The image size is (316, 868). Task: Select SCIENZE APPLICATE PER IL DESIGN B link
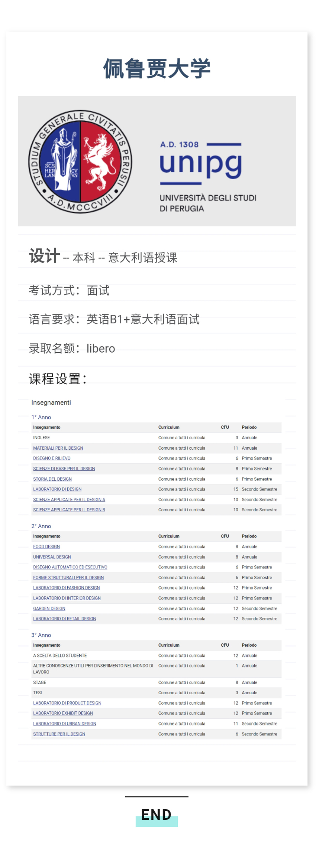pyautogui.click(x=69, y=510)
